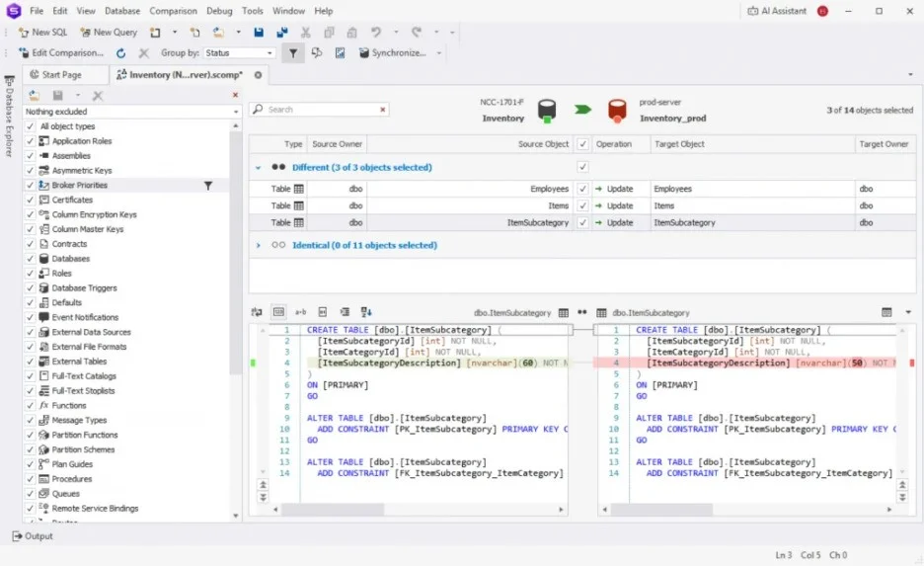Viewport: 924px width, 566px height.
Task: Open the Group by Status combo box
Action: (x=239, y=53)
